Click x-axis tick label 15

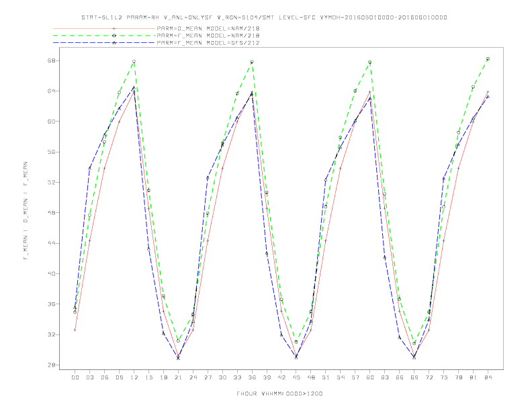point(148,377)
